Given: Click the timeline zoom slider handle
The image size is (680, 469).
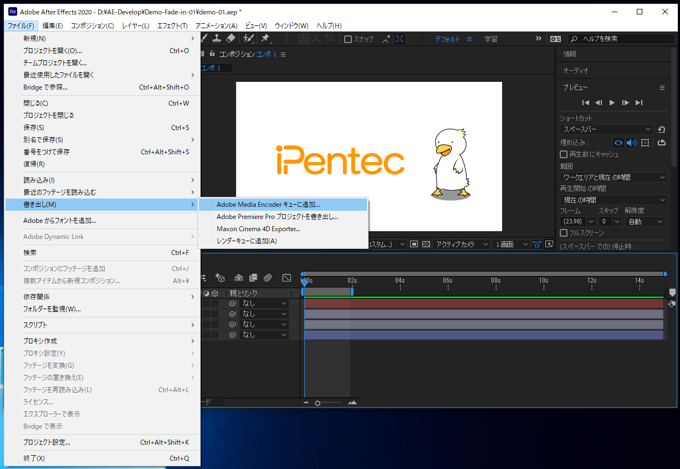Looking at the screenshot, I should (317, 403).
